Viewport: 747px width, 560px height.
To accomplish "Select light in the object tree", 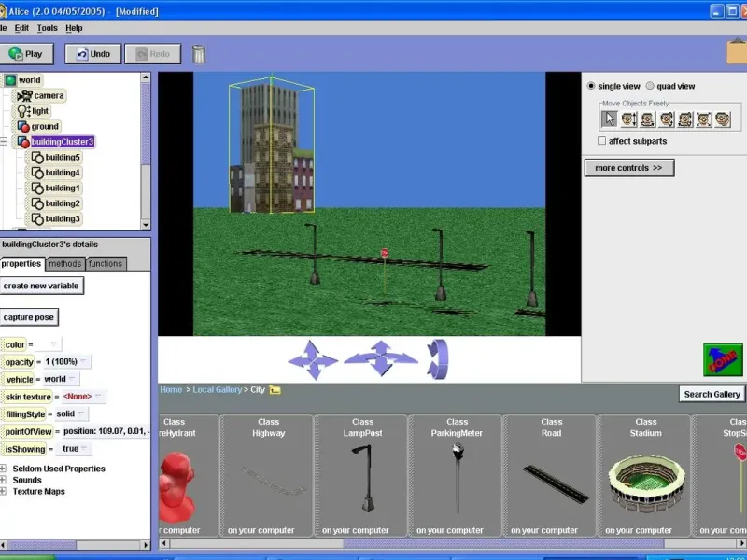I will [33, 111].
